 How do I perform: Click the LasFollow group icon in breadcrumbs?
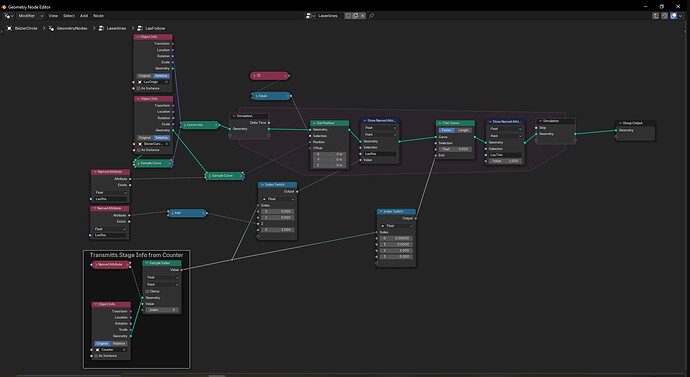pyautogui.click(x=140, y=28)
